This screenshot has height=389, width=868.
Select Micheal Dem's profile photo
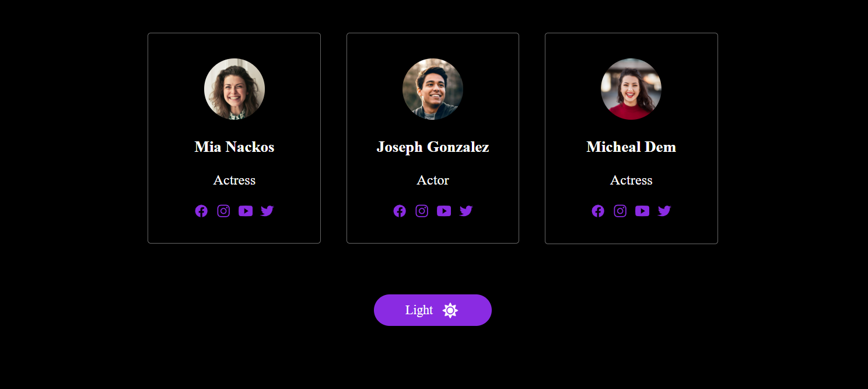(631, 89)
